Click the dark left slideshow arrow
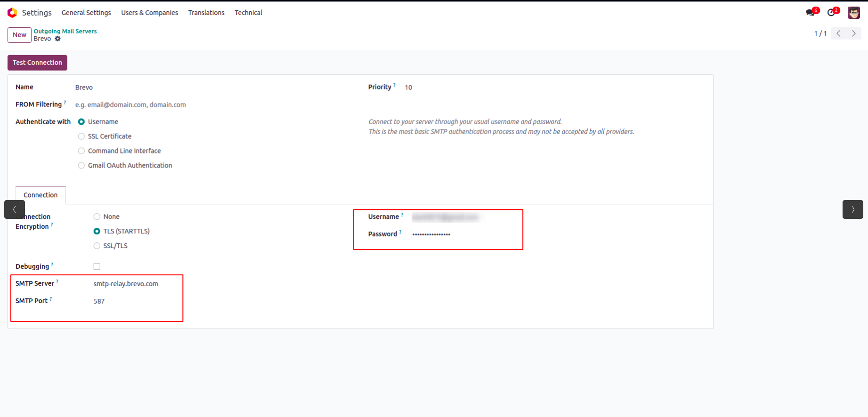The height and width of the screenshot is (417, 868). (15, 209)
